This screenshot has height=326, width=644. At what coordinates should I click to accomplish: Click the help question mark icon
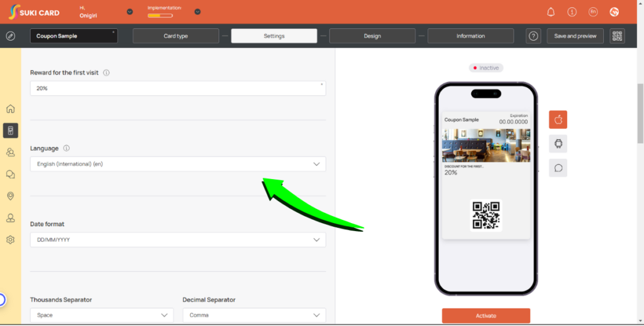pyautogui.click(x=533, y=36)
